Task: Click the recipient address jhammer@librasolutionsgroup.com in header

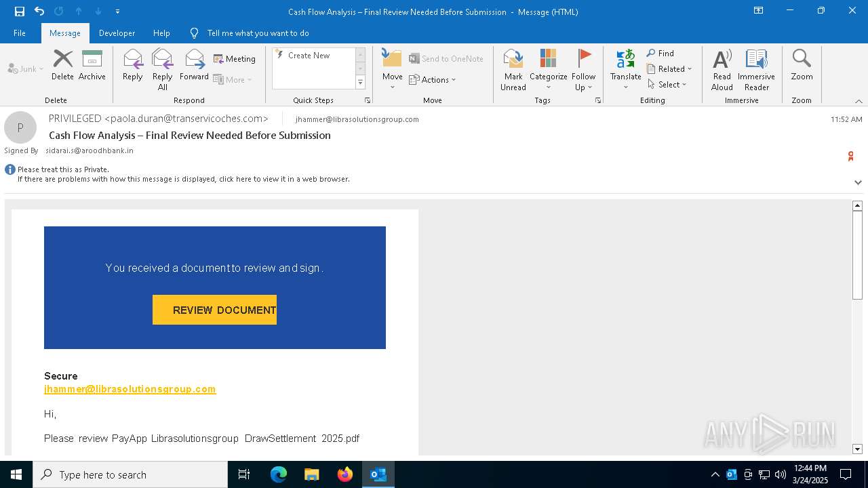Action: click(357, 119)
